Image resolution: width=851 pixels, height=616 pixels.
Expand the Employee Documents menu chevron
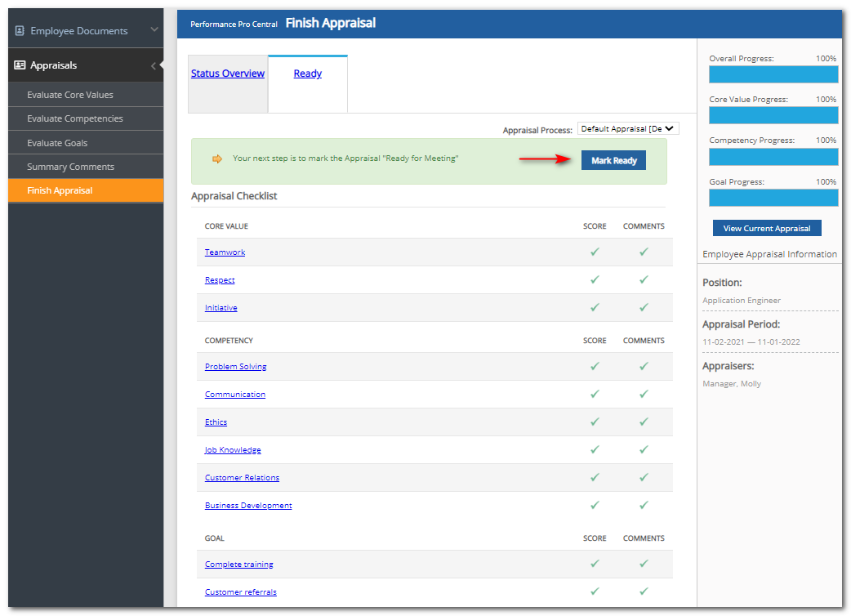tap(154, 30)
